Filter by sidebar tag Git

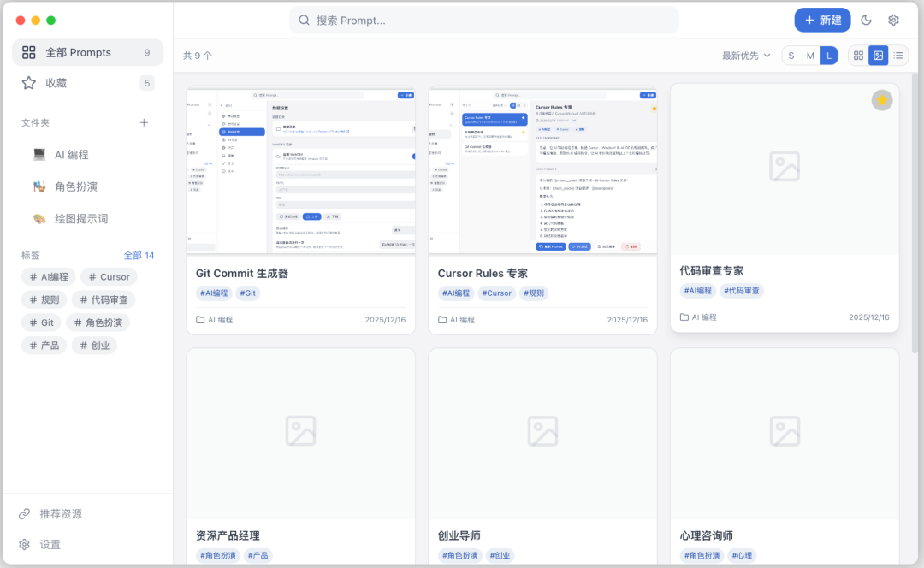41,322
